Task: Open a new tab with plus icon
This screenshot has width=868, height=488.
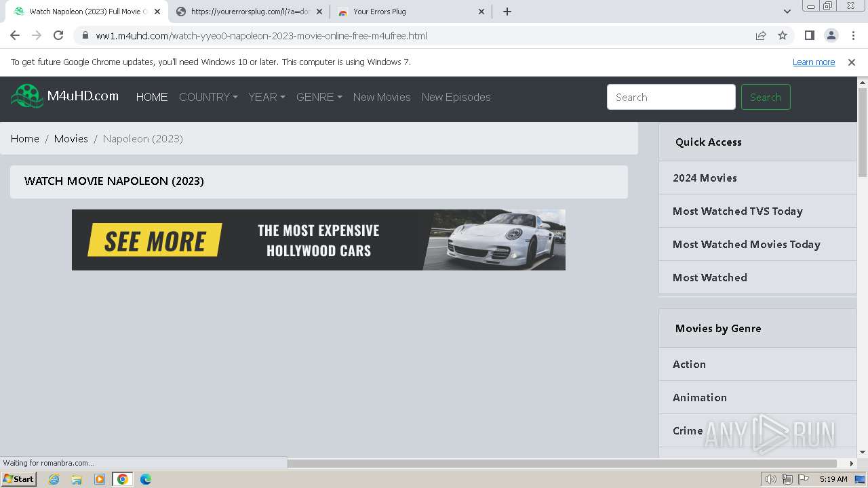Action: tap(507, 12)
